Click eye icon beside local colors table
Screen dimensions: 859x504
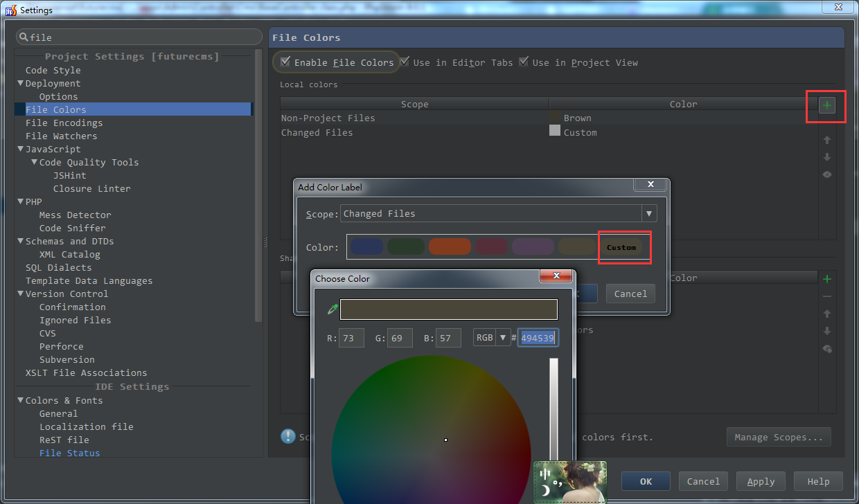point(827,174)
